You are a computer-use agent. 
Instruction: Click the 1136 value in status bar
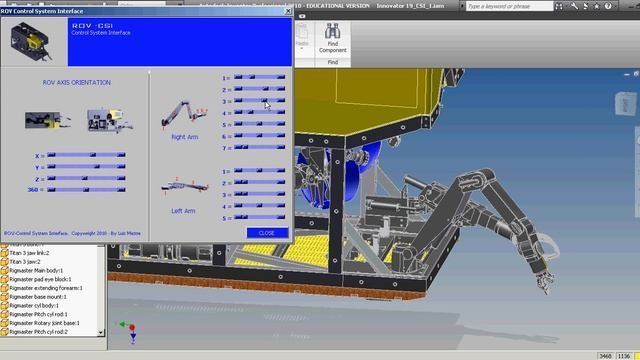point(624,356)
